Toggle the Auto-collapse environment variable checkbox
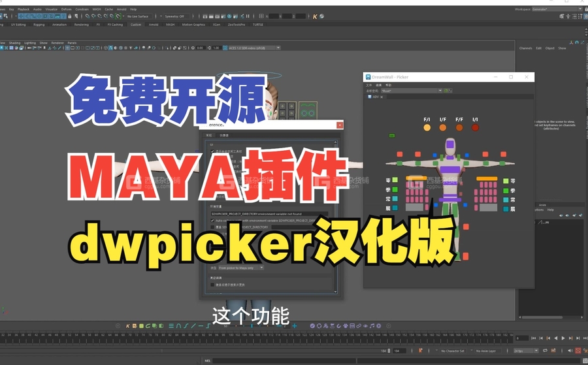588x365 pixels. point(212,221)
